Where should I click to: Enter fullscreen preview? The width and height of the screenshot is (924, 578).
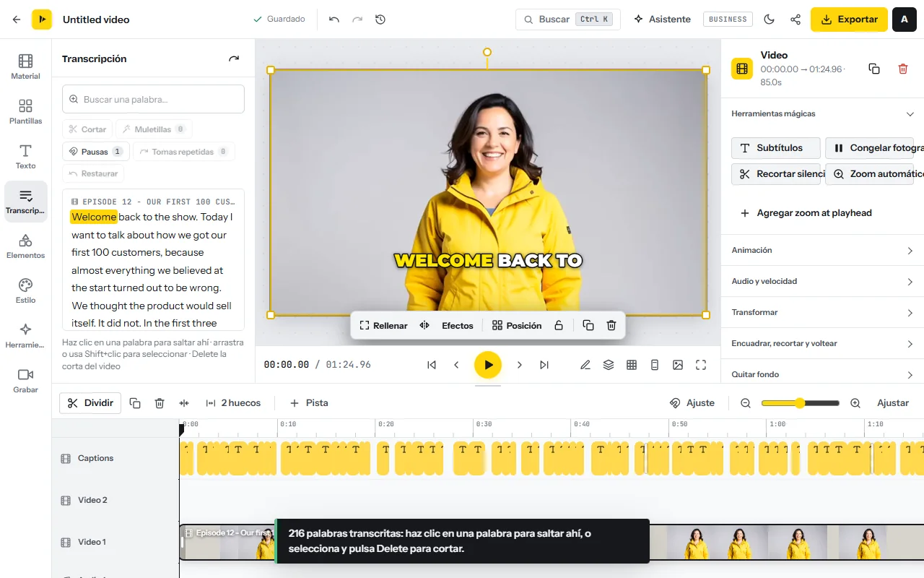701,365
